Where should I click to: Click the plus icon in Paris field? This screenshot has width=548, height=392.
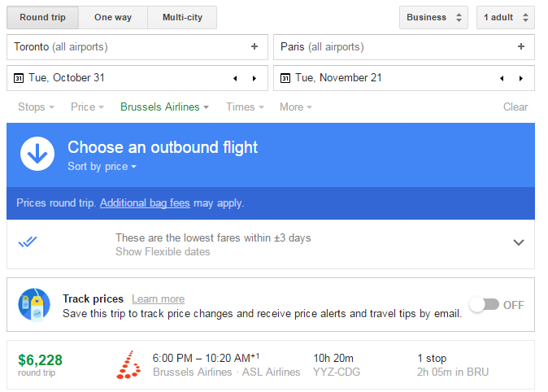click(x=521, y=47)
